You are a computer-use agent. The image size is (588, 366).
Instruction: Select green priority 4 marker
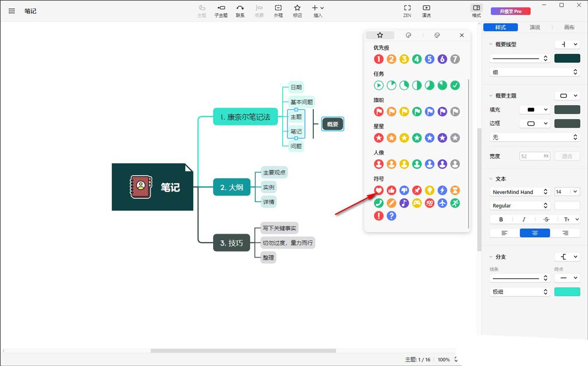[417, 59]
